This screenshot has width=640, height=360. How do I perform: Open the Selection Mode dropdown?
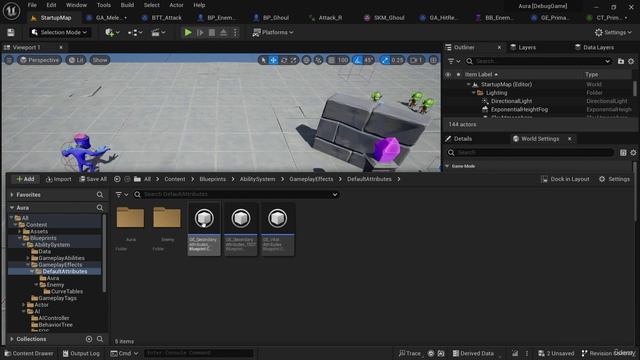60,32
